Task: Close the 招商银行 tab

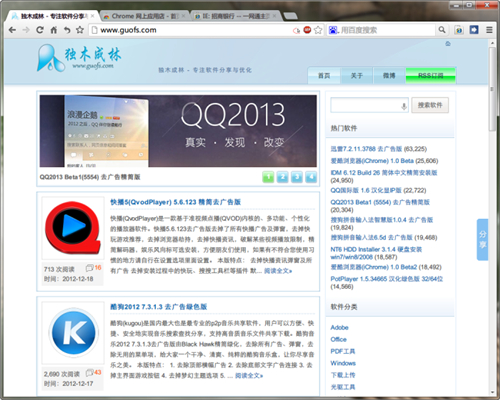Action: [274, 16]
